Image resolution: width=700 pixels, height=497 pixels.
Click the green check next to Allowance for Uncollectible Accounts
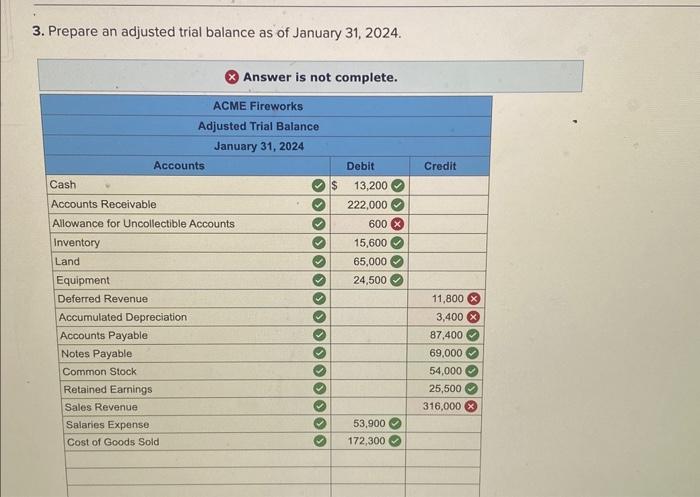coord(318,223)
